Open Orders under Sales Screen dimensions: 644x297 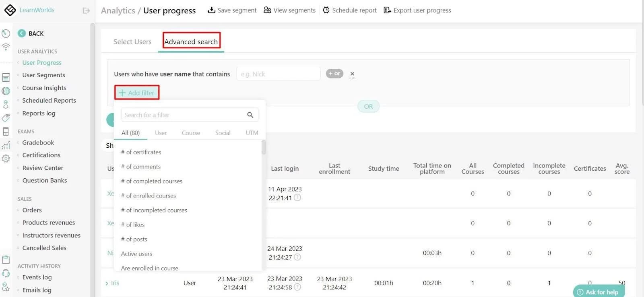pyautogui.click(x=32, y=210)
